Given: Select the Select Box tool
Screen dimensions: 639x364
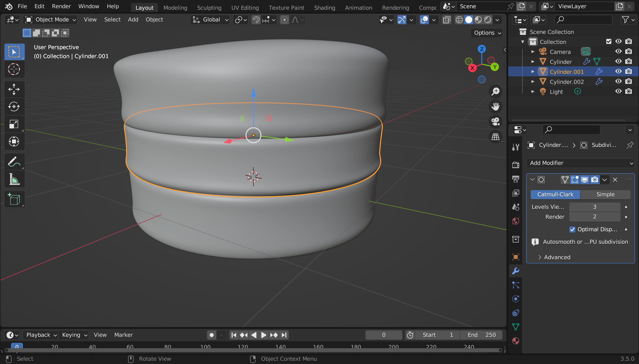Looking at the screenshot, I should (x=14, y=52).
